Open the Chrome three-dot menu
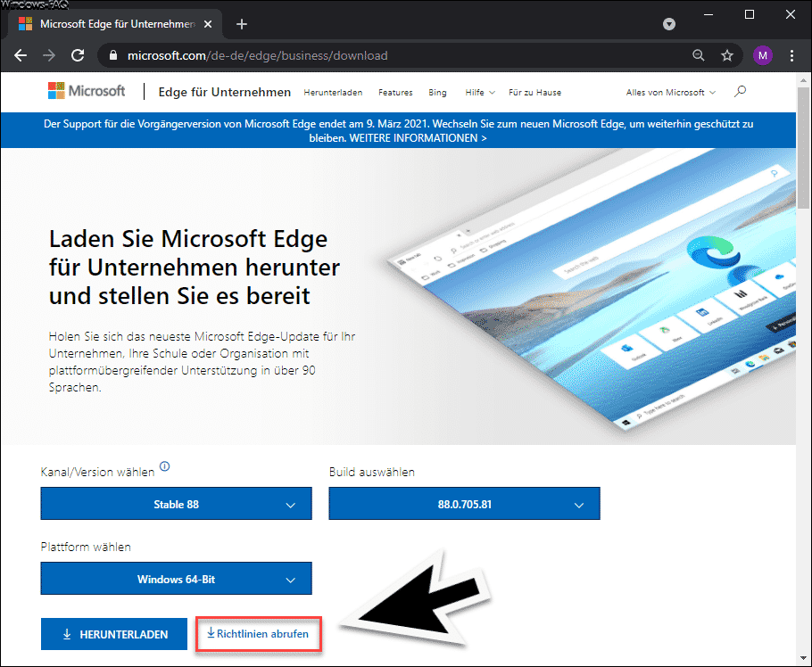This screenshot has width=812, height=667. pos(791,55)
